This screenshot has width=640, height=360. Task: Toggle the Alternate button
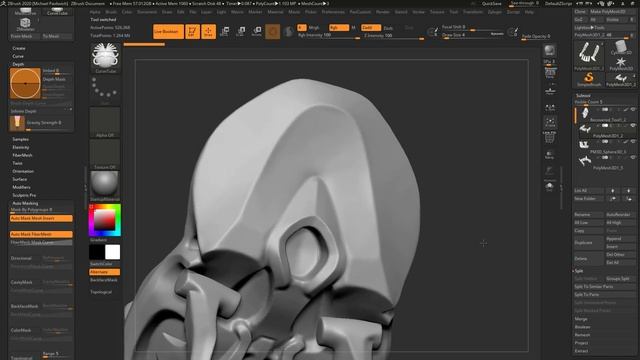(x=105, y=272)
